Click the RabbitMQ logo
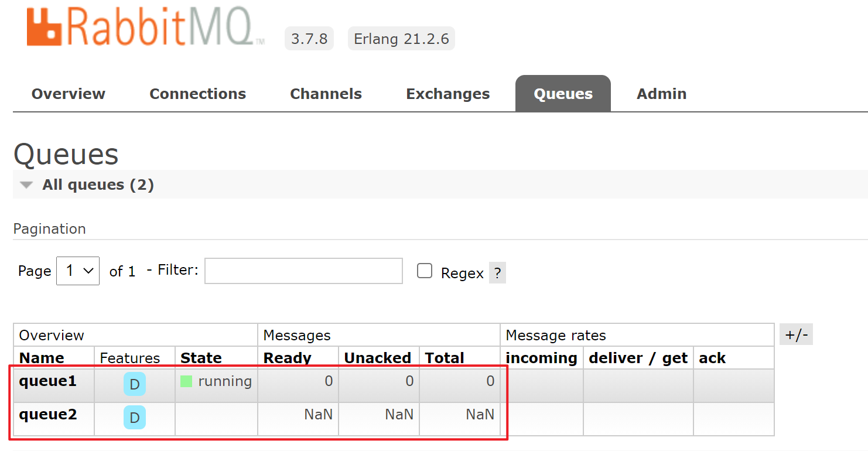 143,26
